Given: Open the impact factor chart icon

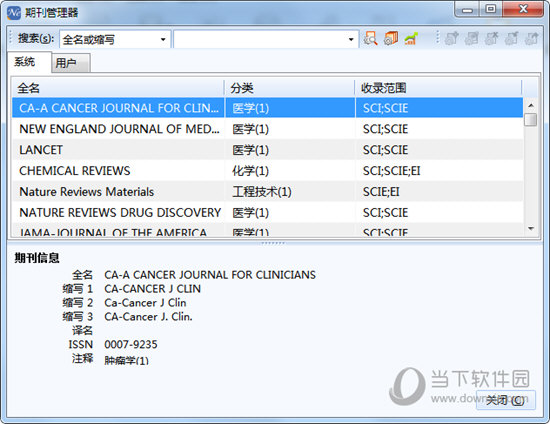Looking at the screenshot, I should [411, 39].
